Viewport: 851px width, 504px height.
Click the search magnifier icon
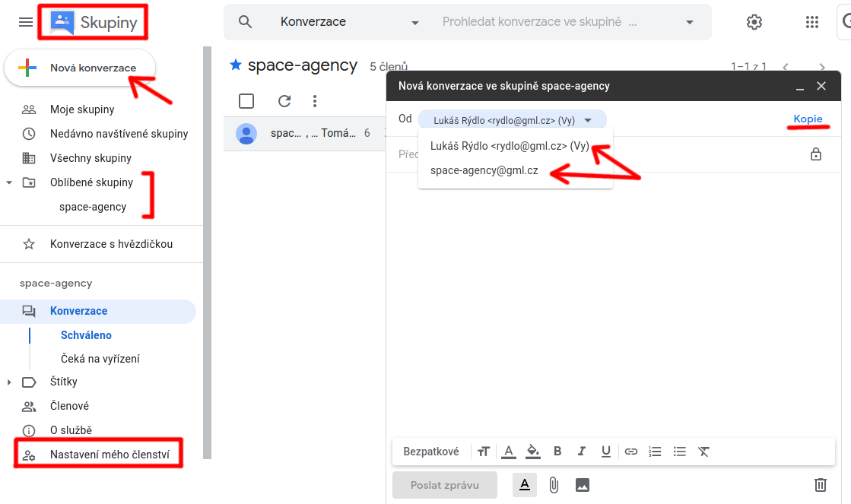pos(246,22)
